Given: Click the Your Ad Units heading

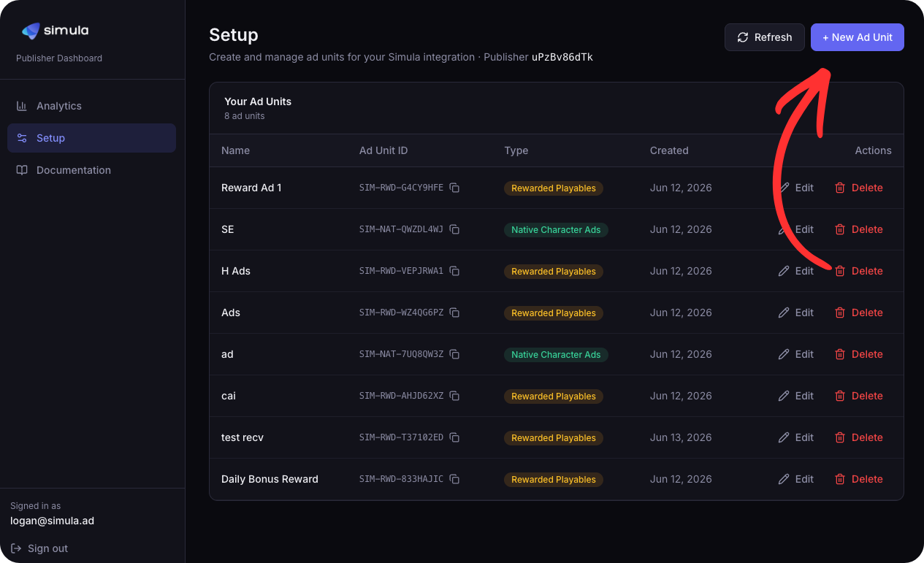Looking at the screenshot, I should (x=258, y=102).
